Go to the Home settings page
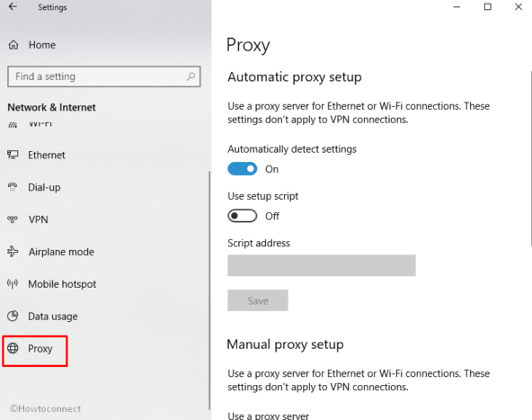The width and height of the screenshot is (532, 420). [42, 45]
